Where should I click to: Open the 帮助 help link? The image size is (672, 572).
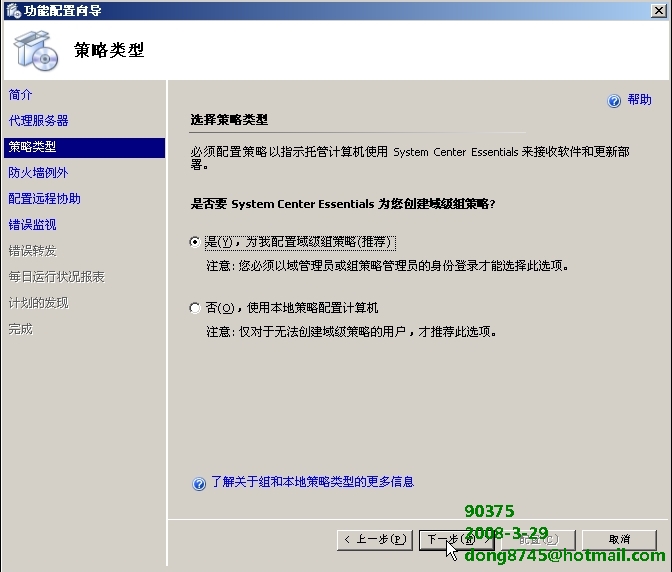pos(639,100)
